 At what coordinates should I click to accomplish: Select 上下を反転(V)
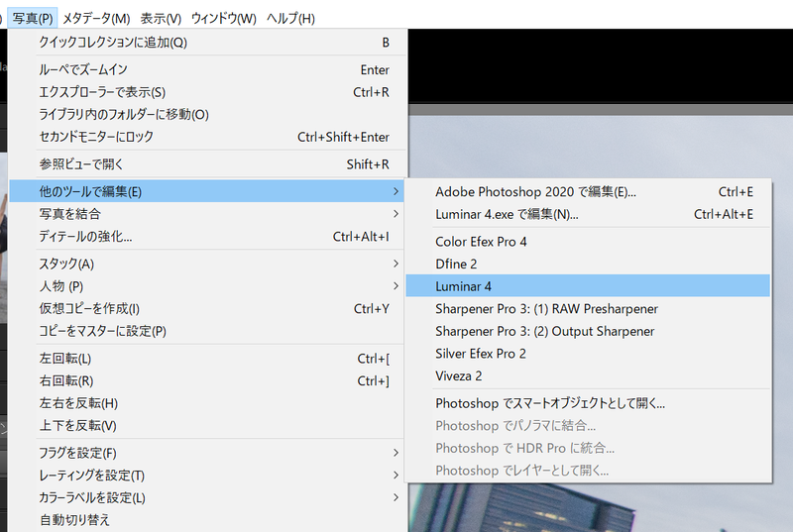tap(206, 425)
